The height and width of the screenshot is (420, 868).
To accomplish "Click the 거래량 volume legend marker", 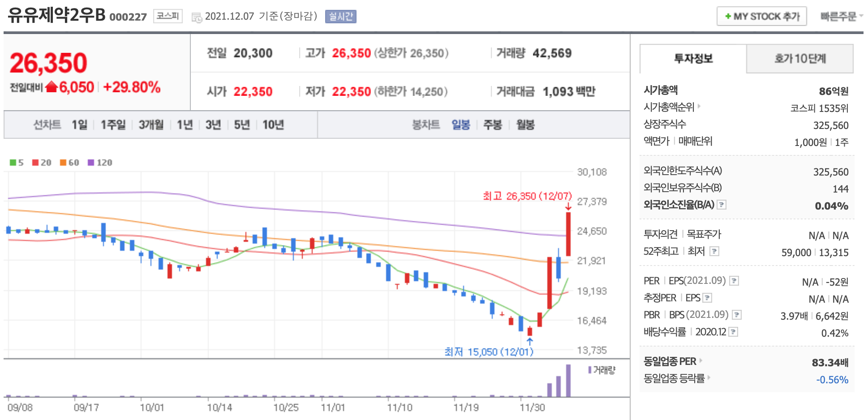I will tap(590, 370).
